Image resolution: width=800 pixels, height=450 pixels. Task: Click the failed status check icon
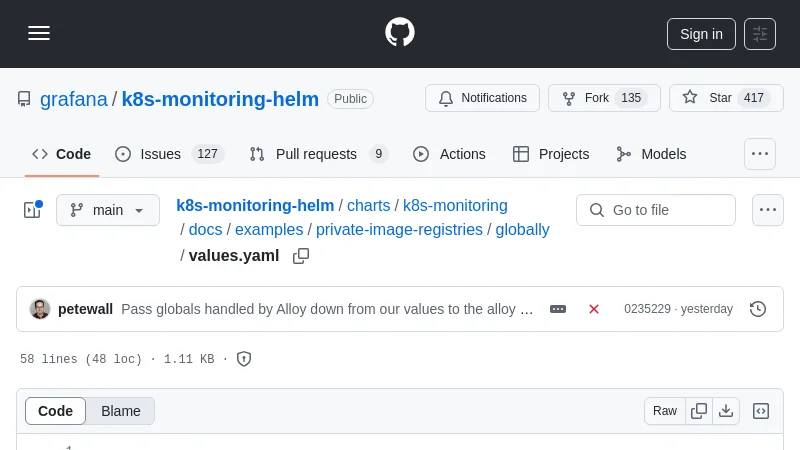click(x=594, y=309)
